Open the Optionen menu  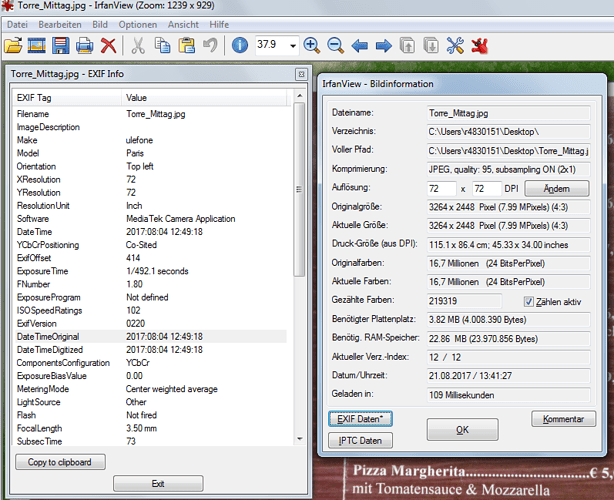tap(138, 25)
